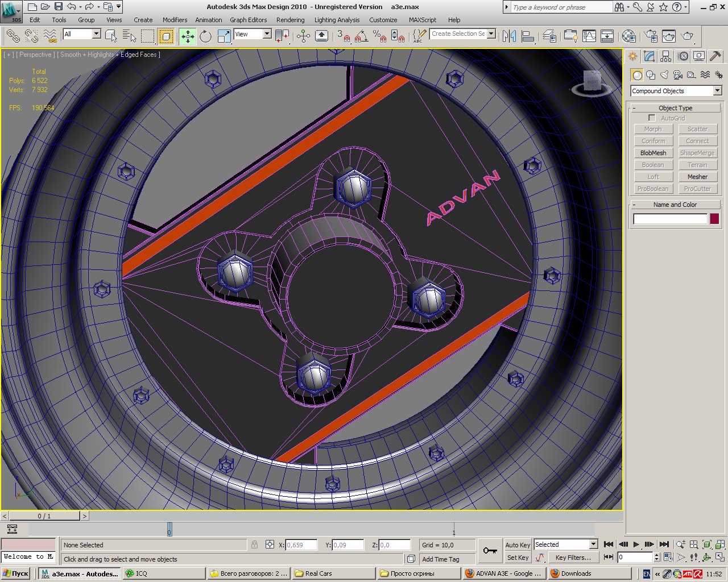
Task: Click the BlobMesh object button
Action: click(x=653, y=153)
